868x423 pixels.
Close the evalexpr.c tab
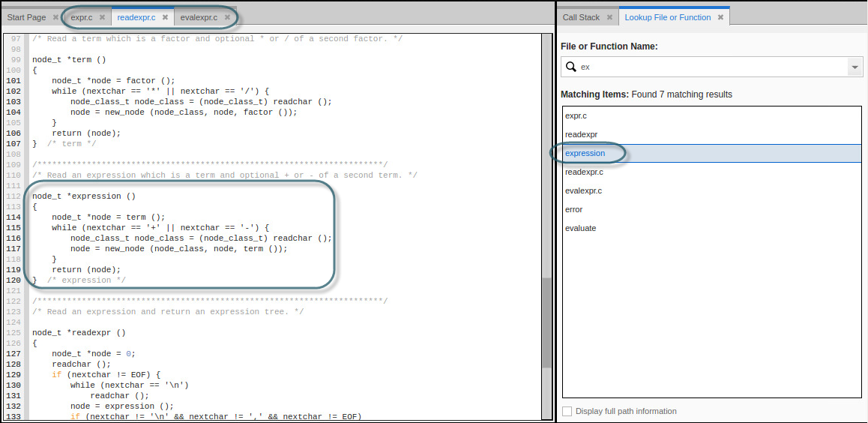click(227, 17)
